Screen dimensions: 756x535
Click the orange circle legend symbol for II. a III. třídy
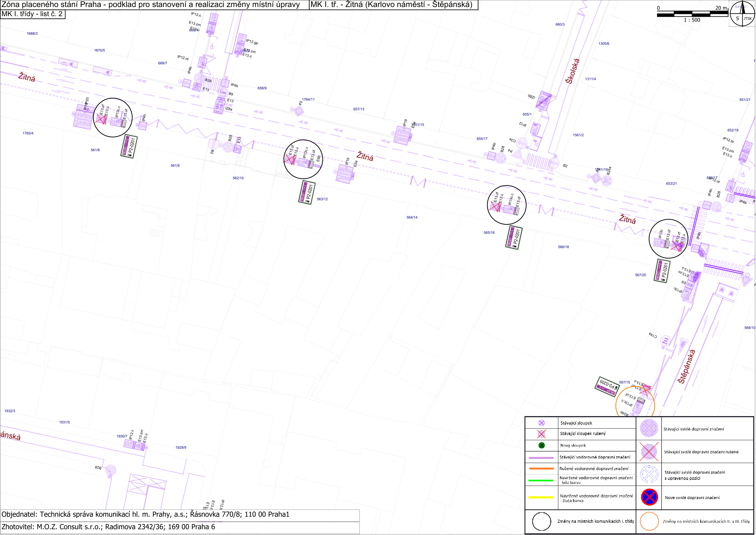649,522
